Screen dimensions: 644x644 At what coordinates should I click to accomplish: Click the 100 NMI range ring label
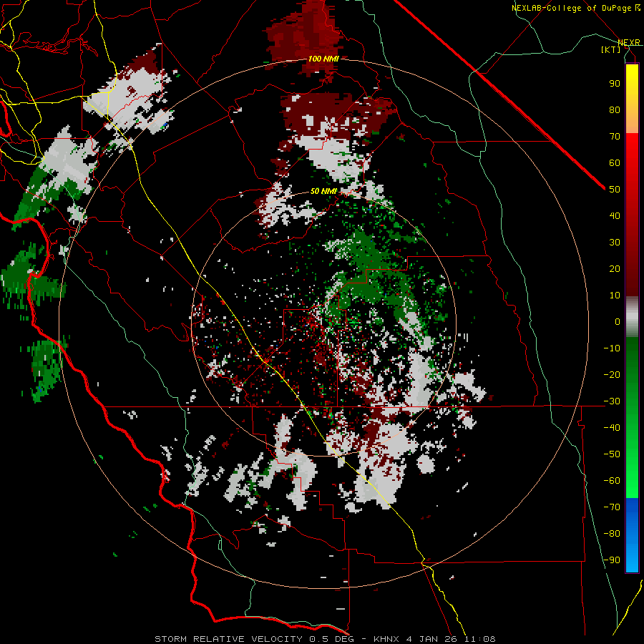click(323, 59)
